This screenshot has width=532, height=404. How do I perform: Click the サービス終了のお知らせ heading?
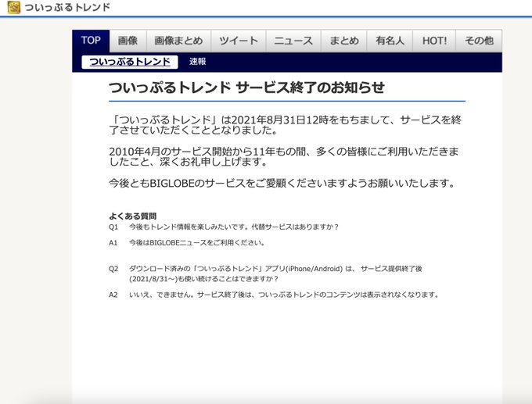click(x=246, y=88)
